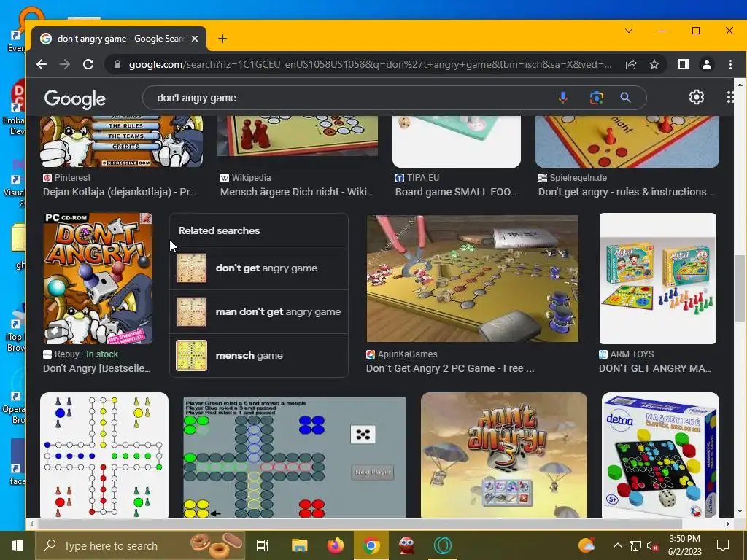The height and width of the screenshot is (560, 747).
Task: Open the detoa magnetic game box image
Action: tap(660, 455)
